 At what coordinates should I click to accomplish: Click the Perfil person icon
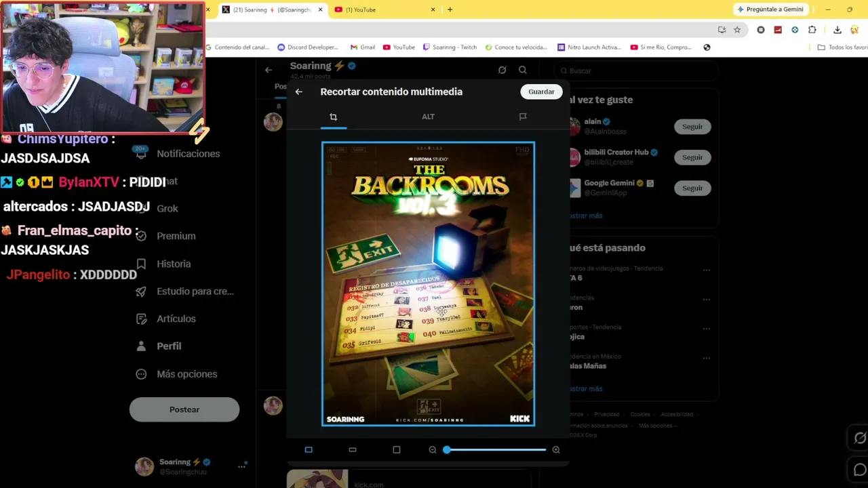click(141, 346)
